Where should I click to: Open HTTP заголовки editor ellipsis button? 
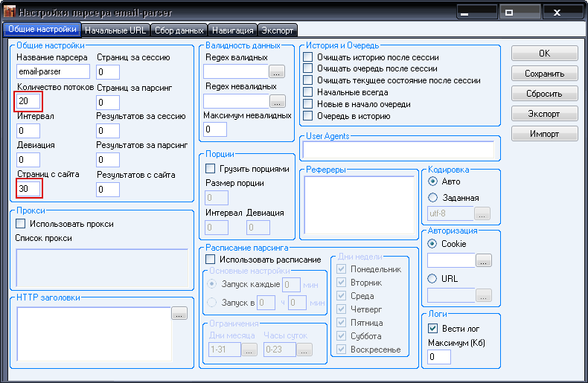(x=179, y=315)
